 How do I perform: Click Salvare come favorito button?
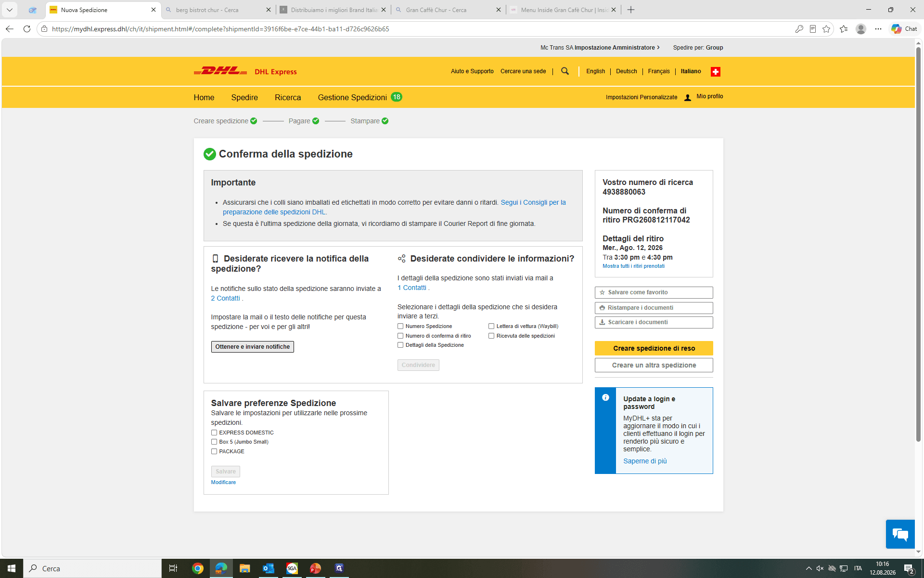coord(654,292)
